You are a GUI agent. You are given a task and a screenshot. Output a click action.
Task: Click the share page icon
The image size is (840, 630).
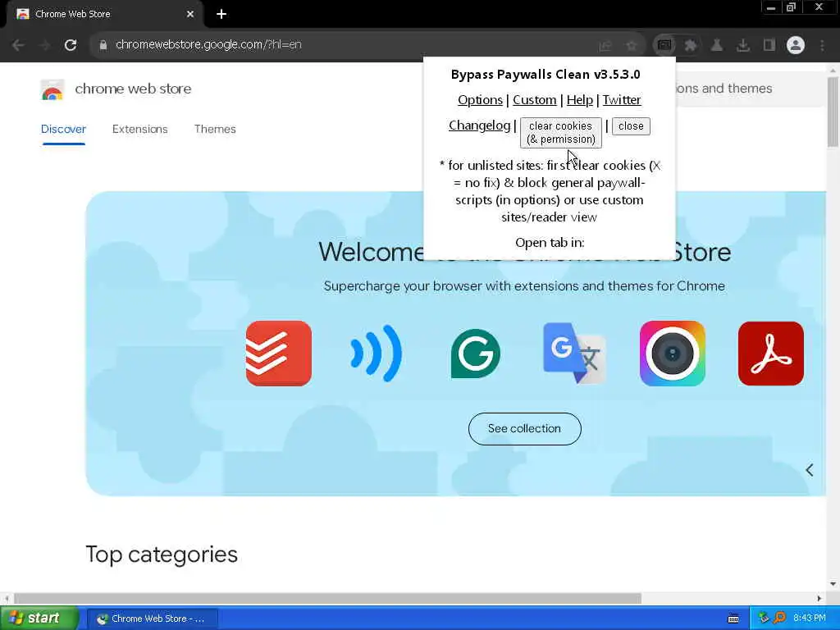click(605, 46)
